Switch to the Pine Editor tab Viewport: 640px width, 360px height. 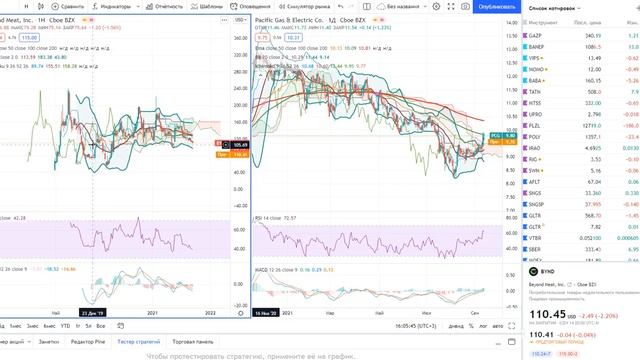(88, 342)
